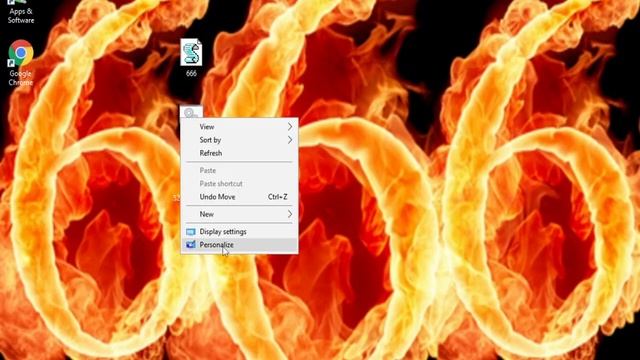Select the Apps & Software desktop shortcut
640x360 pixels.
(20, 12)
